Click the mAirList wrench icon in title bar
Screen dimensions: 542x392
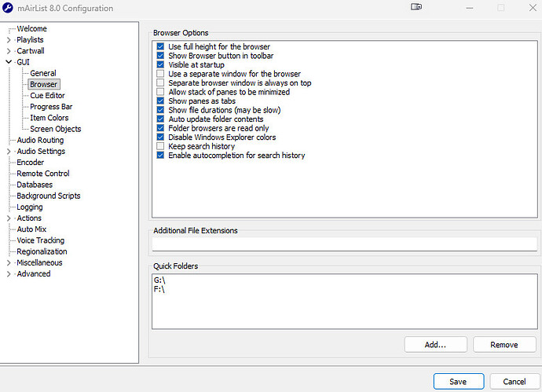click(8, 8)
